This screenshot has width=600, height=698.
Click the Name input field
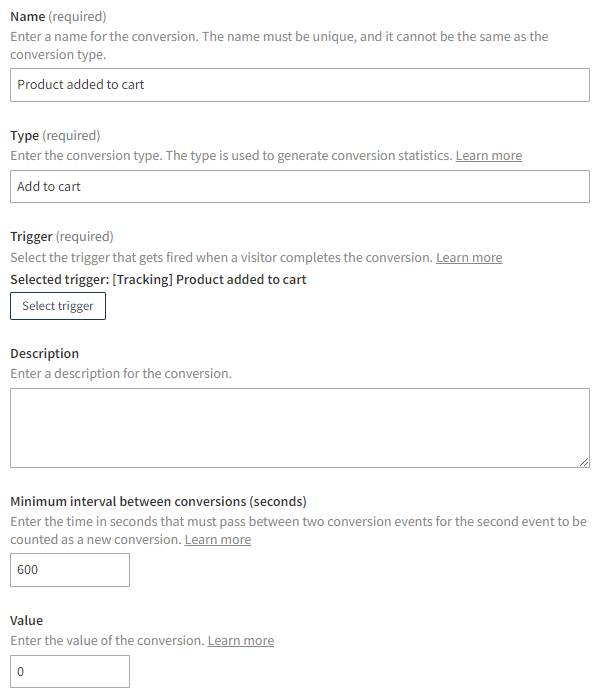tap(300, 85)
